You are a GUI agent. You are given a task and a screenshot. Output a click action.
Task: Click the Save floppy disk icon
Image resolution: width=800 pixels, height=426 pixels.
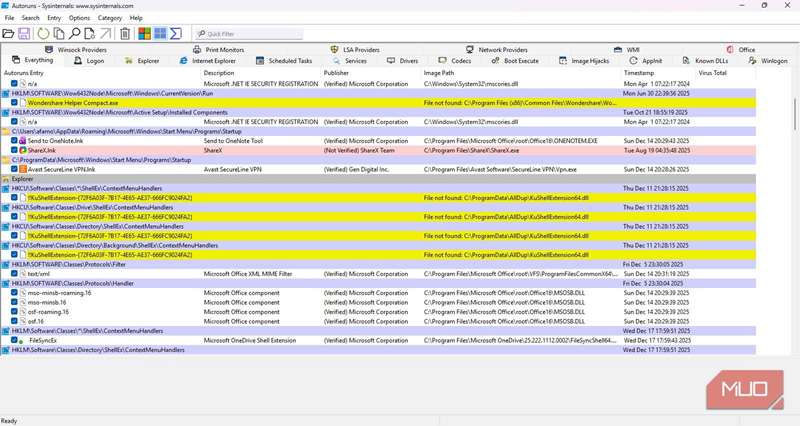(x=24, y=34)
